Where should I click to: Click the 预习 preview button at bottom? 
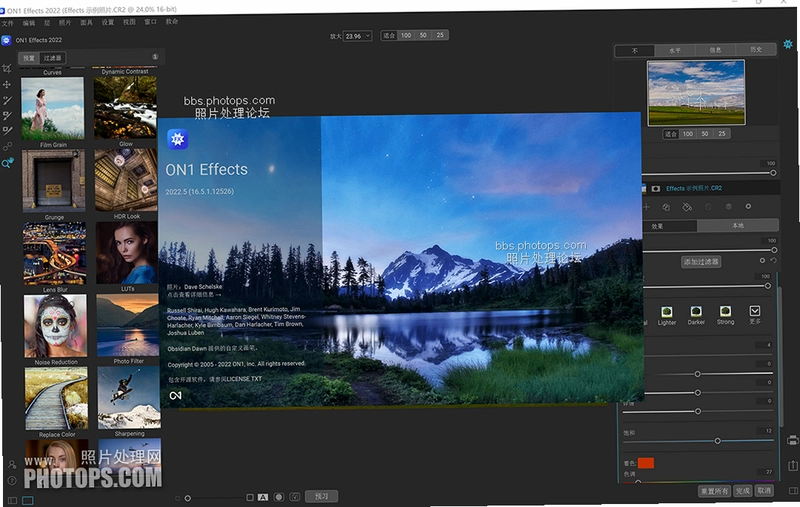[321, 496]
